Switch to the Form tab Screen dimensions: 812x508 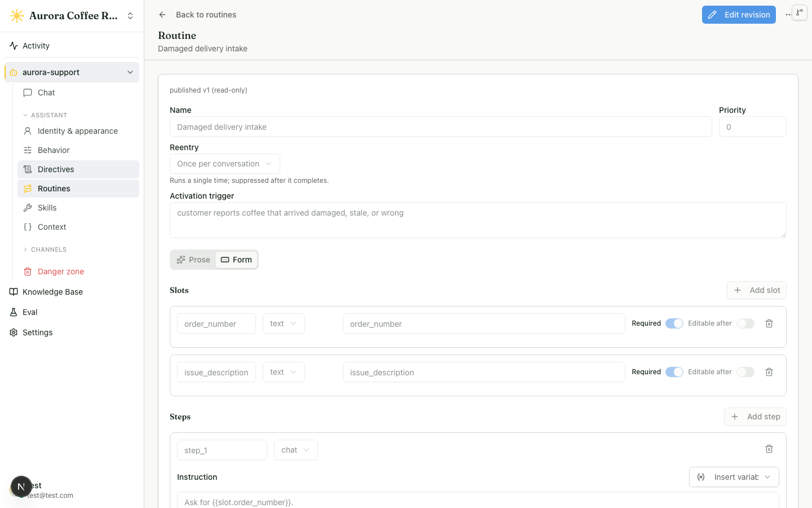[236, 260]
